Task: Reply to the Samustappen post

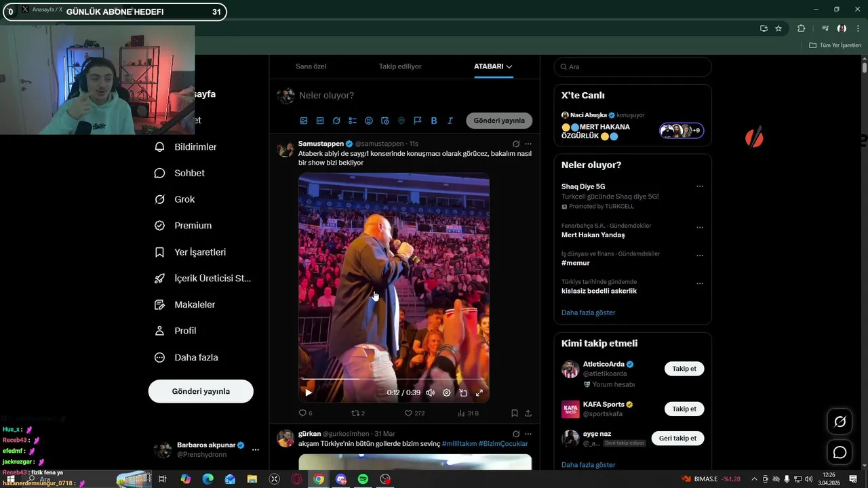Action: pyautogui.click(x=306, y=413)
